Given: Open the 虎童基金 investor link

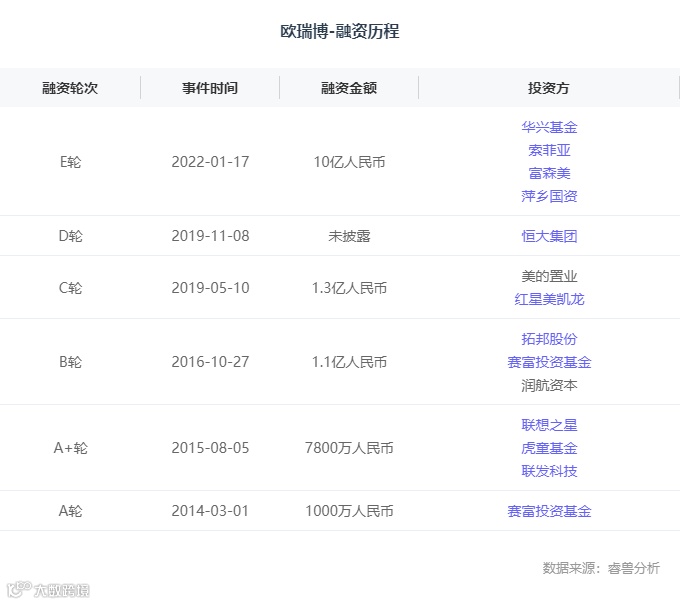Looking at the screenshot, I should pyautogui.click(x=549, y=448).
